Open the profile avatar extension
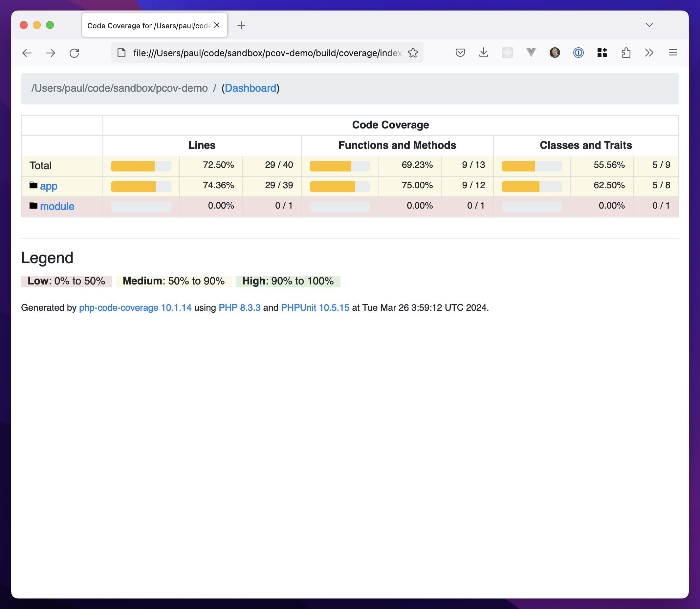 (x=555, y=53)
